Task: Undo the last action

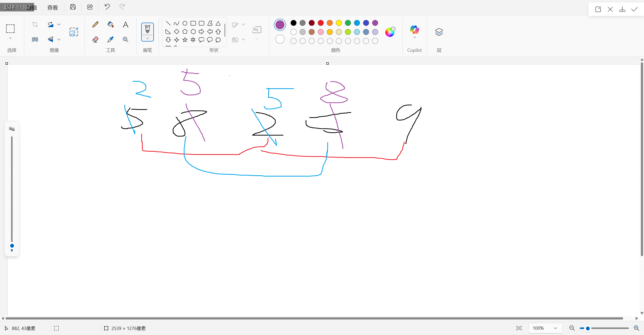Action: tap(107, 7)
